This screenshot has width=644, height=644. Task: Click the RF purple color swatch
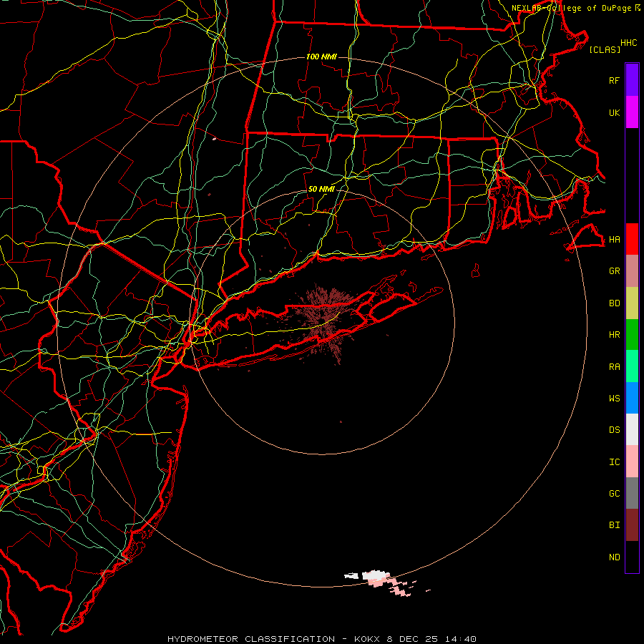[632, 80]
